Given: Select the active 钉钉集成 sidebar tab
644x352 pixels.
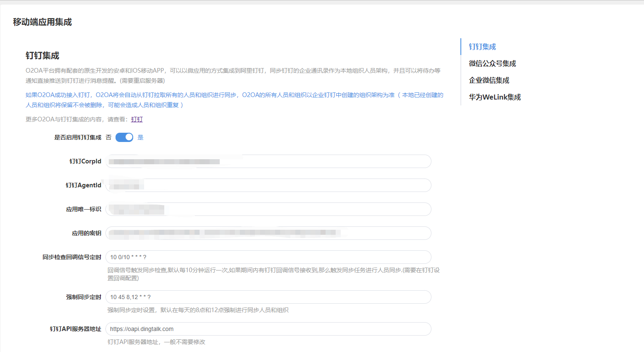Looking at the screenshot, I should (x=482, y=47).
